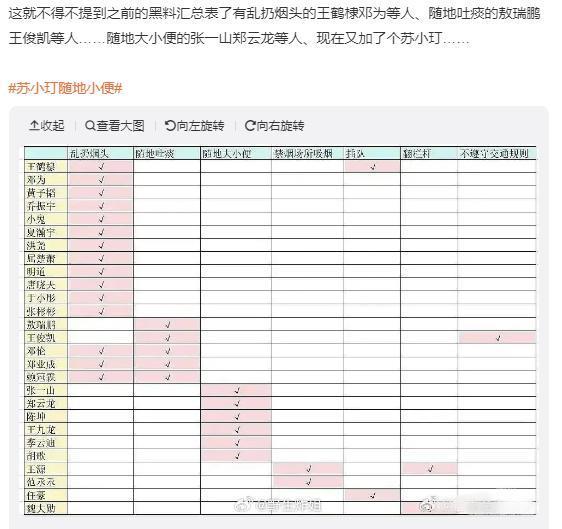This screenshot has width=562, height=529.
Task: Select the 张彬彬 name cell
Action: point(46,311)
